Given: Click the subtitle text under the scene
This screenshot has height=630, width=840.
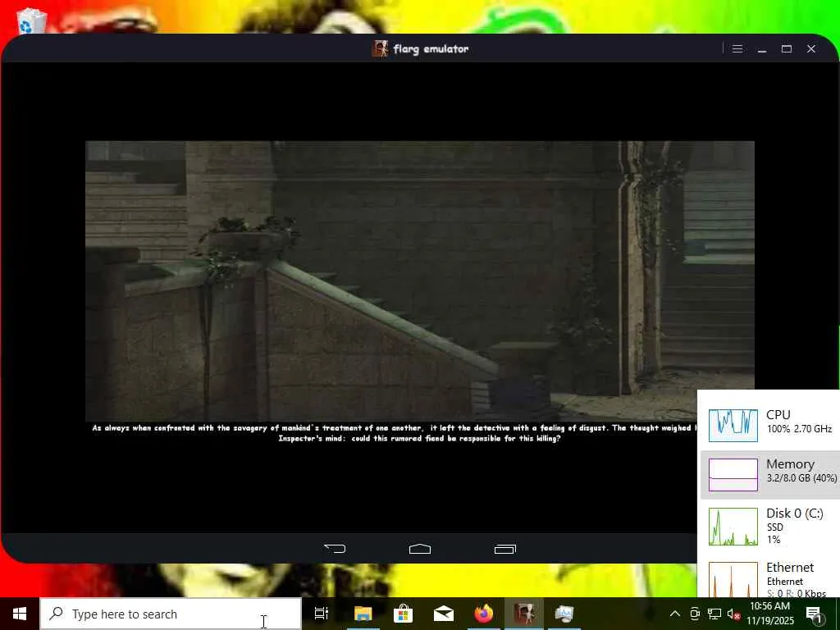Looking at the screenshot, I should pos(394,433).
